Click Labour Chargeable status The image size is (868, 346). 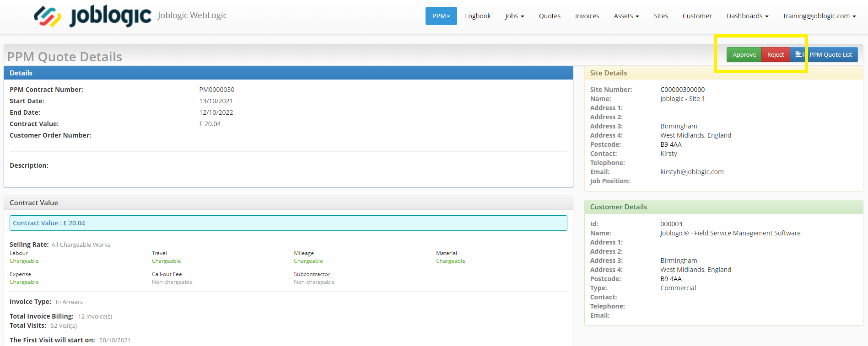coord(24,261)
